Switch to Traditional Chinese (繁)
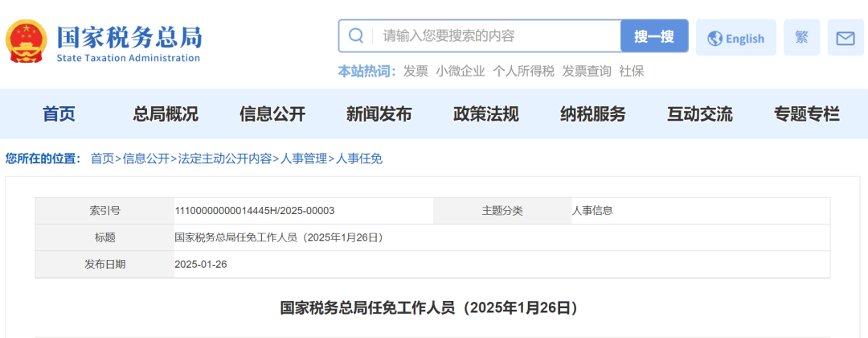 click(x=801, y=38)
